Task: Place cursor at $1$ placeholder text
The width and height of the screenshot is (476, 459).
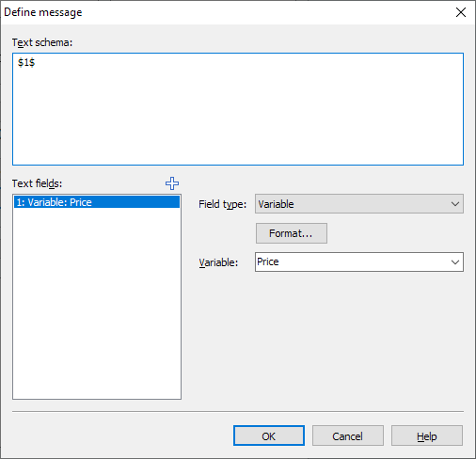Action: click(x=26, y=62)
